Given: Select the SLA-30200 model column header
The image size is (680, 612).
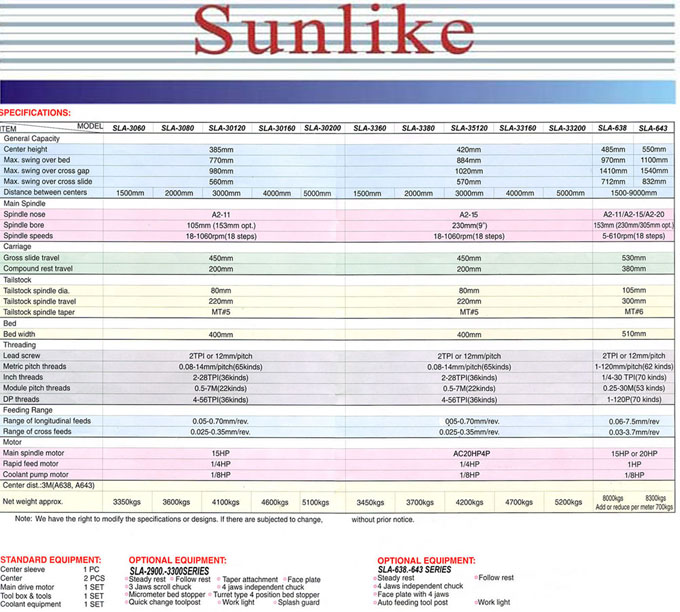Looking at the screenshot, I should pyautogui.click(x=323, y=128).
